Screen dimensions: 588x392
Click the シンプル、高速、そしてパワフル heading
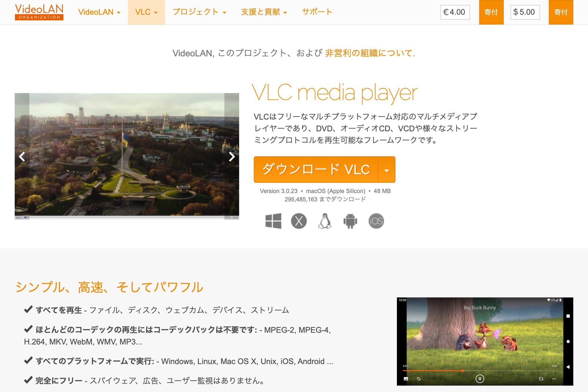[109, 287]
